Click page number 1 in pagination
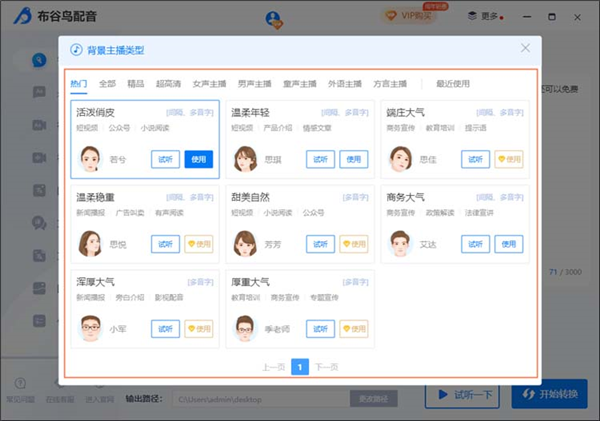 click(301, 367)
